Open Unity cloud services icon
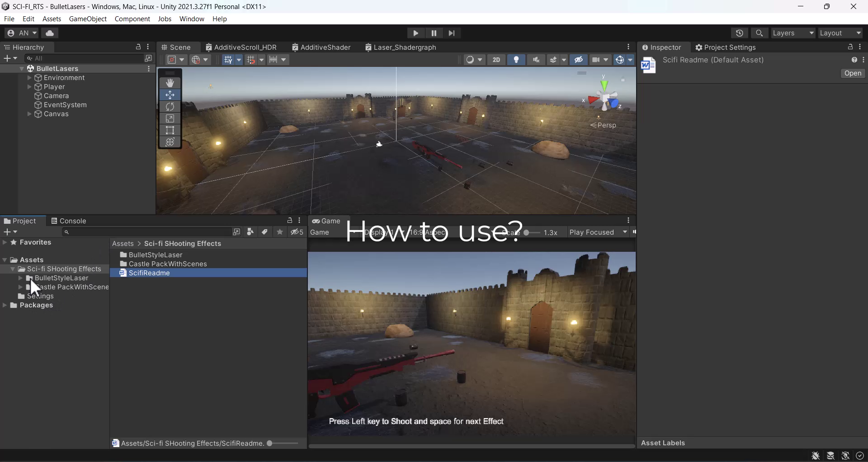This screenshot has height=462, width=868. [x=50, y=33]
